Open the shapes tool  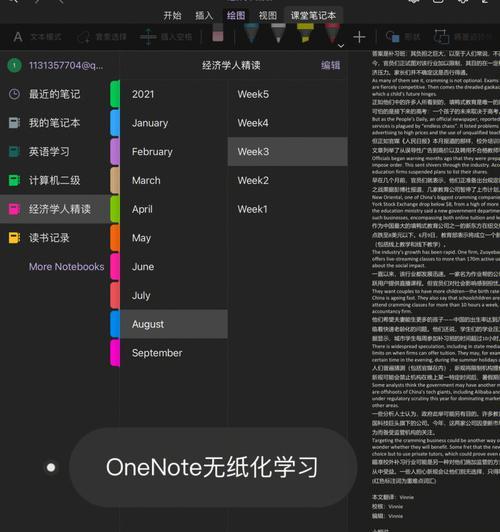403,37
